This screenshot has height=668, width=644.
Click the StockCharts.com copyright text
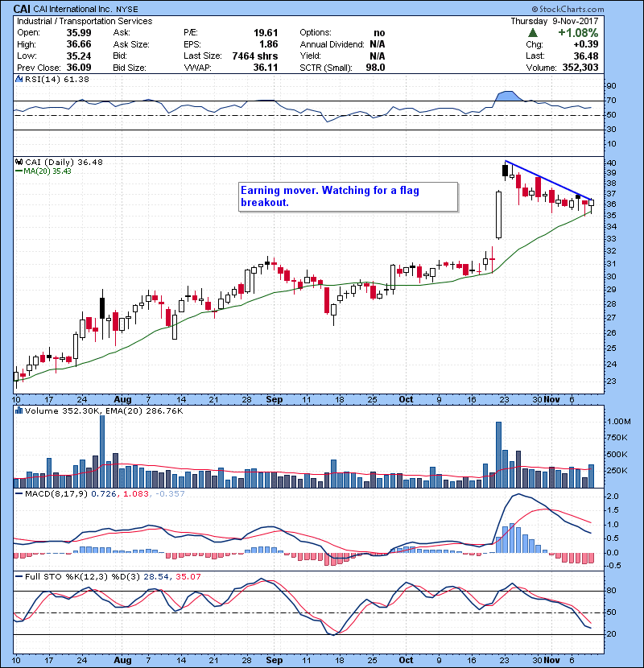click(x=568, y=9)
